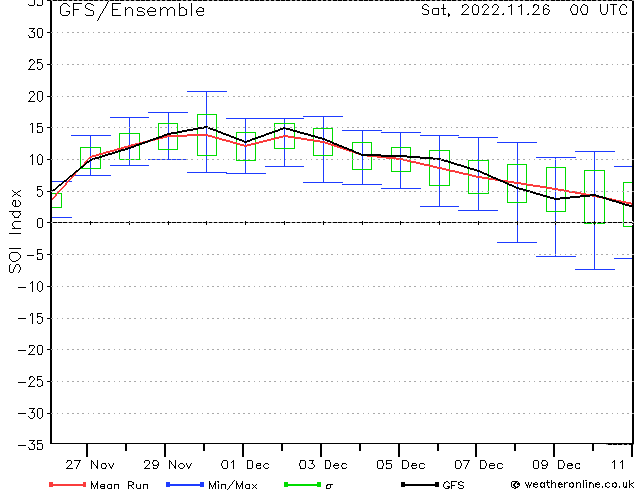Viewport: 634px width, 490px height.
Task: Click the 27 Nov date label
Action: click(x=90, y=465)
